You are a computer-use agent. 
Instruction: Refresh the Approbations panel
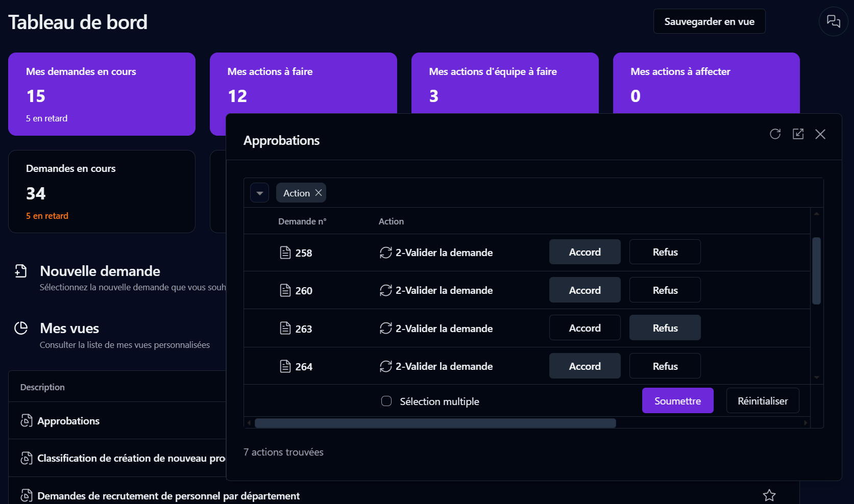pyautogui.click(x=775, y=134)
